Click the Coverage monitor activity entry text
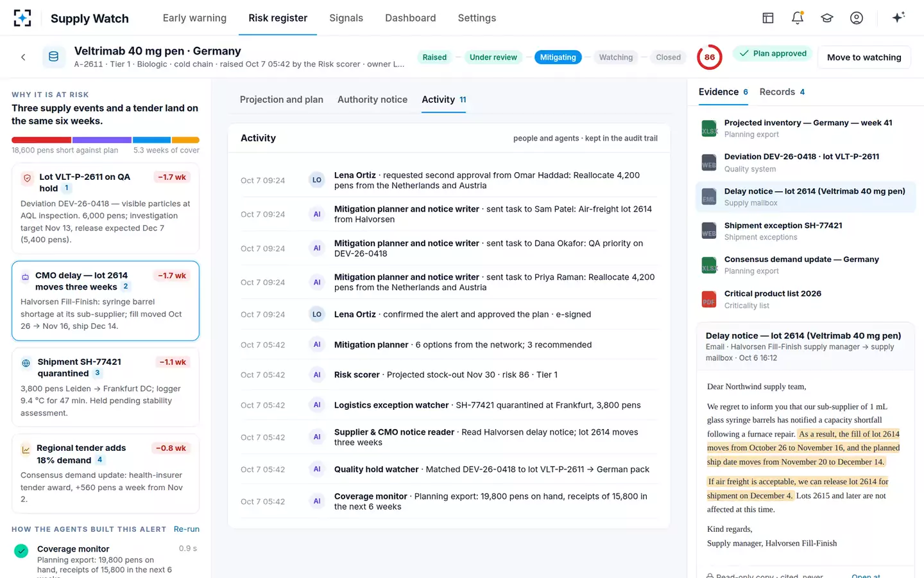This screenshot has height=578, width=924. point(491,502)
